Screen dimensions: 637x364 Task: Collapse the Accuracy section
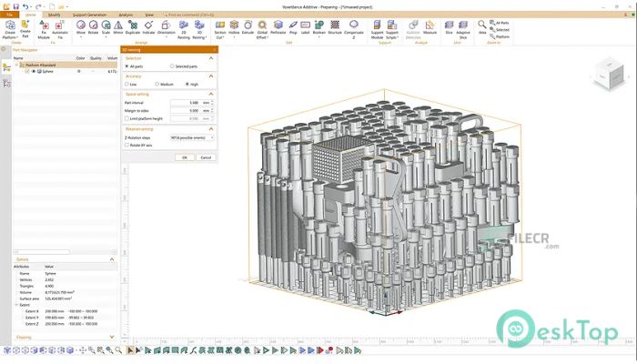[212, 76]
